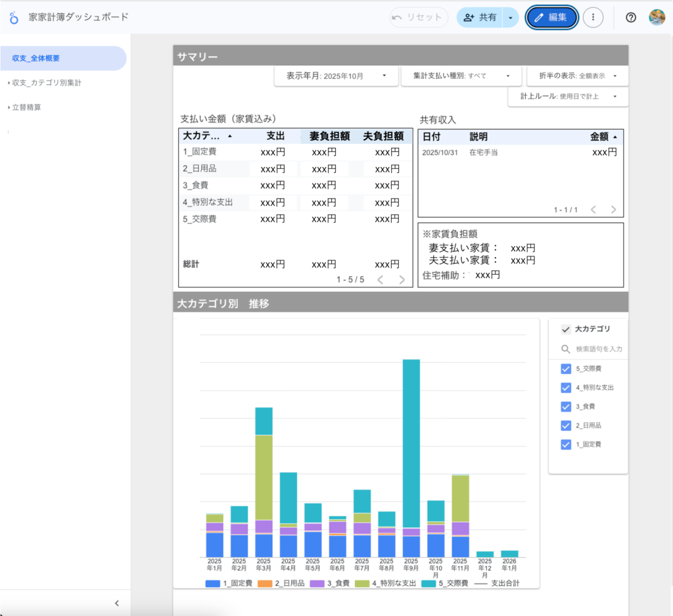673x616 pixels.
Task: Go to next page in 支払い金額 table
Action: pyautogui.click(x=402, y=279)
